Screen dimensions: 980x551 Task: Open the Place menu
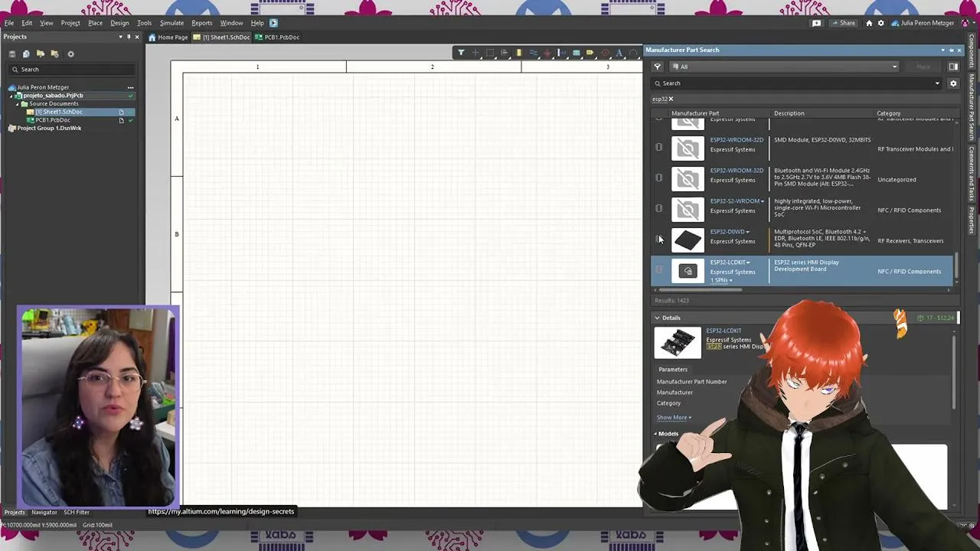95,23
